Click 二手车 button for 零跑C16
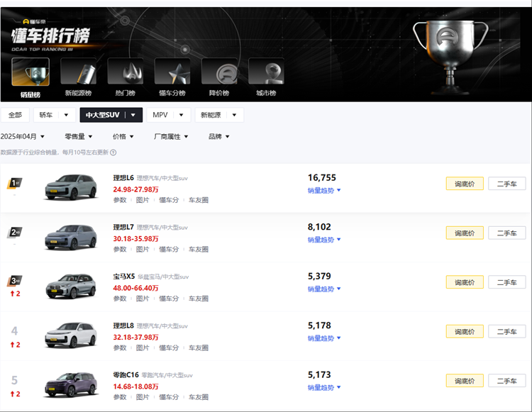This screenshot has width=532, height=412. point(507,381)
